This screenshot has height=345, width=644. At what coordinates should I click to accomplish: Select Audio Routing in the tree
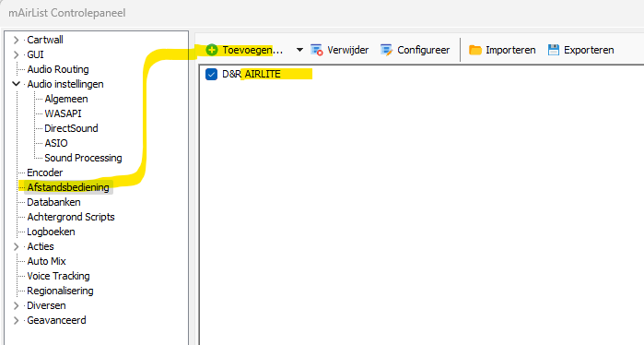(x=58, y=69)
